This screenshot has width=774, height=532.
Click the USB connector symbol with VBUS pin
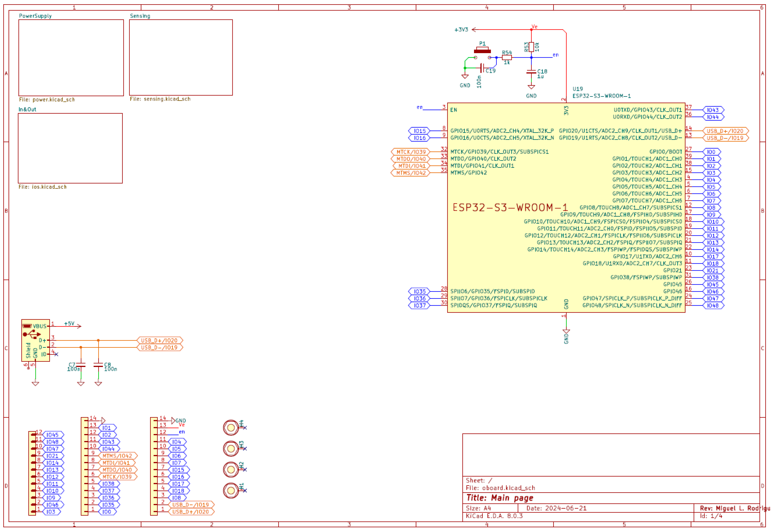click(x=35, y=340)
